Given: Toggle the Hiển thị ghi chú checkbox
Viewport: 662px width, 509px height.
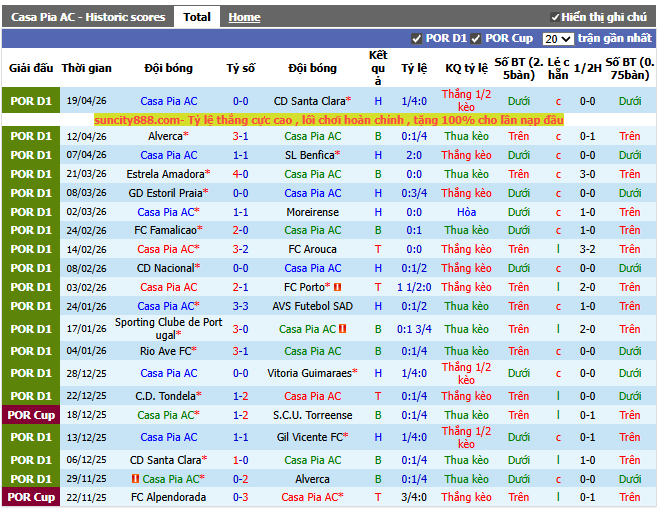Looking at the screenshot, I should pyautogui.click(x=556, y=17).
